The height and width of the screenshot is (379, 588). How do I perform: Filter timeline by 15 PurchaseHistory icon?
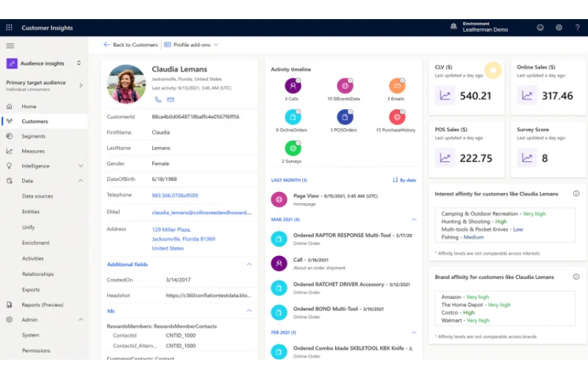pyautogui.click(x=397, y=117)
